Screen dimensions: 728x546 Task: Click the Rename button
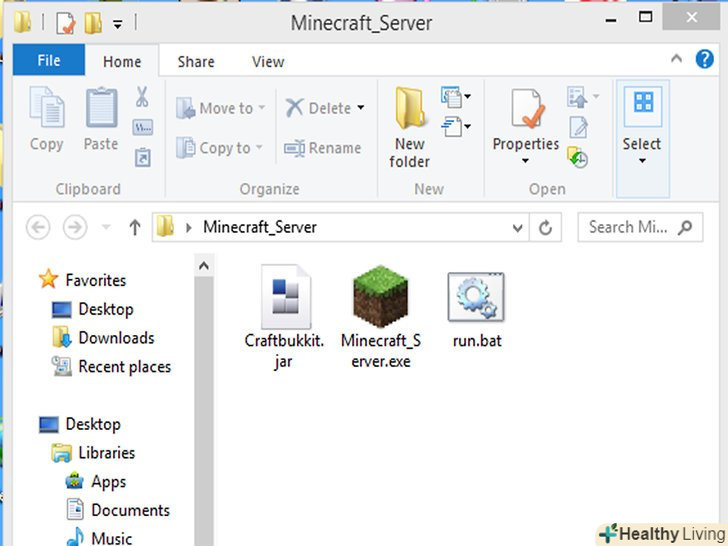[323, 148]
